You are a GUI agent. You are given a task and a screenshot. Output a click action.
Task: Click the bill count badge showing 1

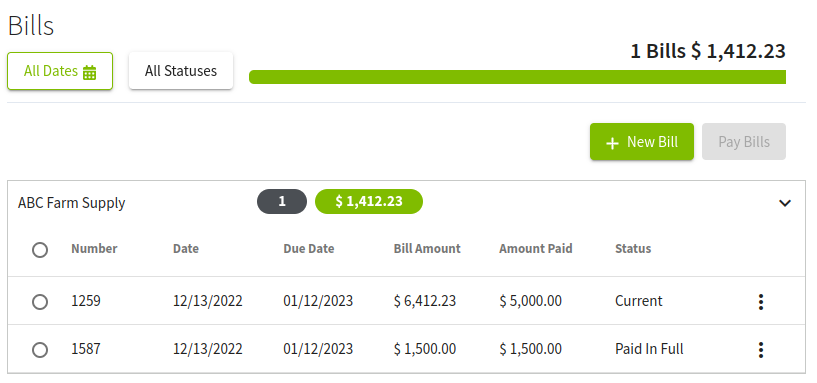click(x=282, y=202)
